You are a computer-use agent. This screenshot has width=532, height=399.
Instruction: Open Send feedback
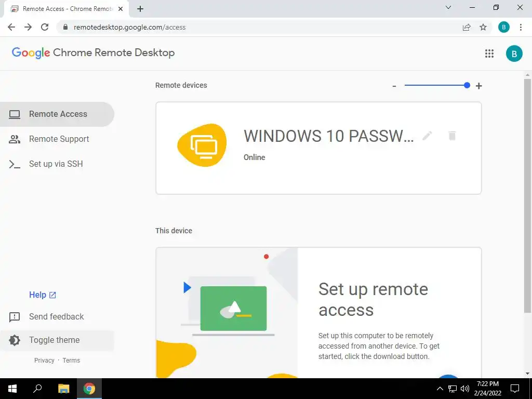[57, 316]
